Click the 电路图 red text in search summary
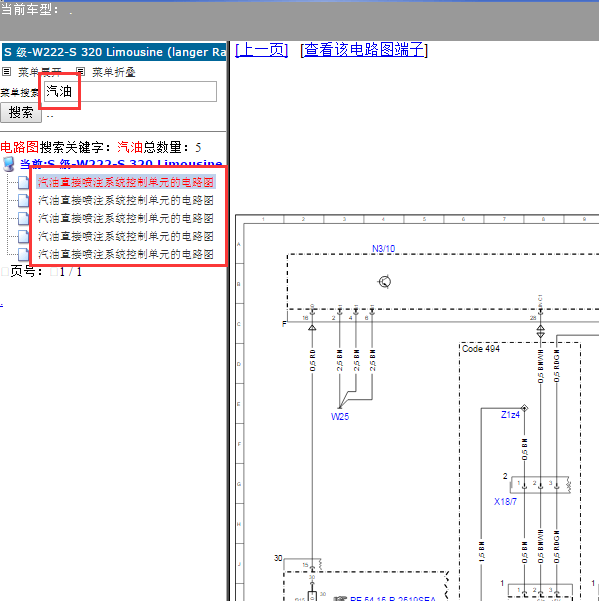 [20, 147]
